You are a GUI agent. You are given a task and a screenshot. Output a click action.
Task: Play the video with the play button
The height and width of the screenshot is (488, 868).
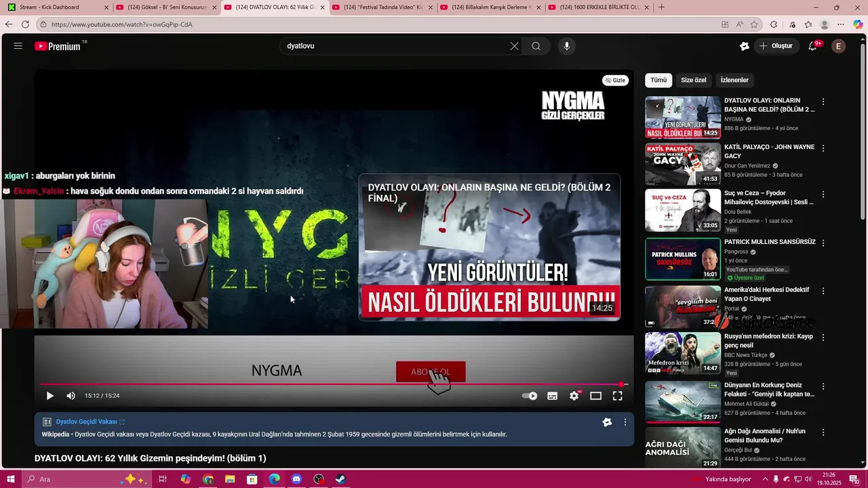point(50,396)
